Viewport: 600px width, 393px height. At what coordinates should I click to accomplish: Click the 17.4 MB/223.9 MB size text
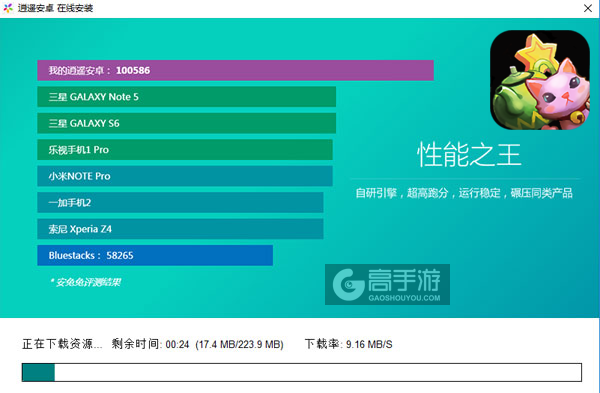click(239, 344)
